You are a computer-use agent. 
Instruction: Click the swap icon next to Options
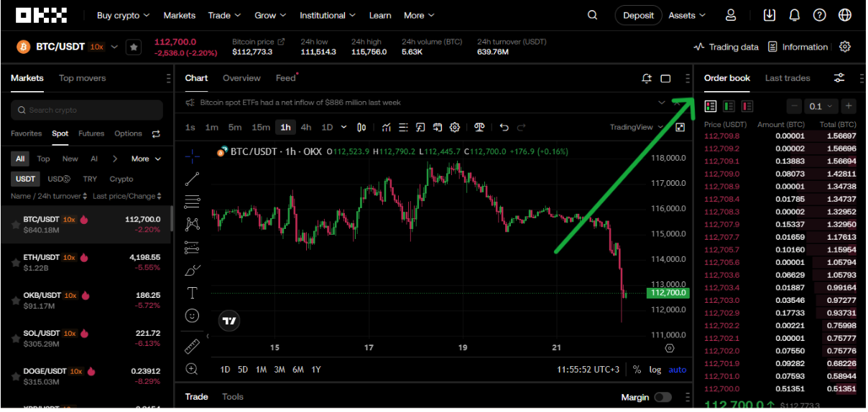tap(157, 134)
